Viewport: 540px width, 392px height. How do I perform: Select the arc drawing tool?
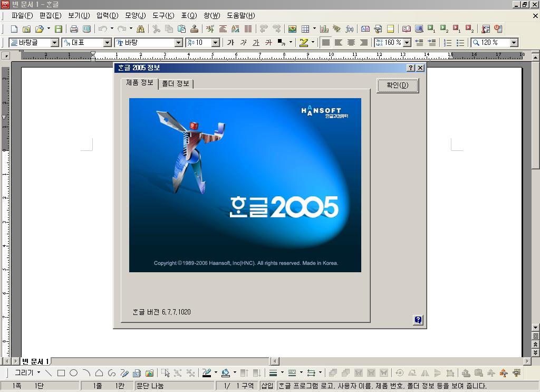coord(86,373)
